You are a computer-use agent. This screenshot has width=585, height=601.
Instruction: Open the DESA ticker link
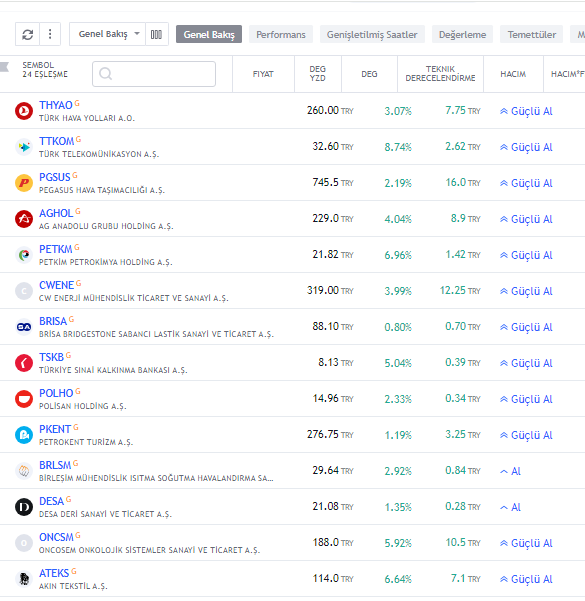click(51, 501)
